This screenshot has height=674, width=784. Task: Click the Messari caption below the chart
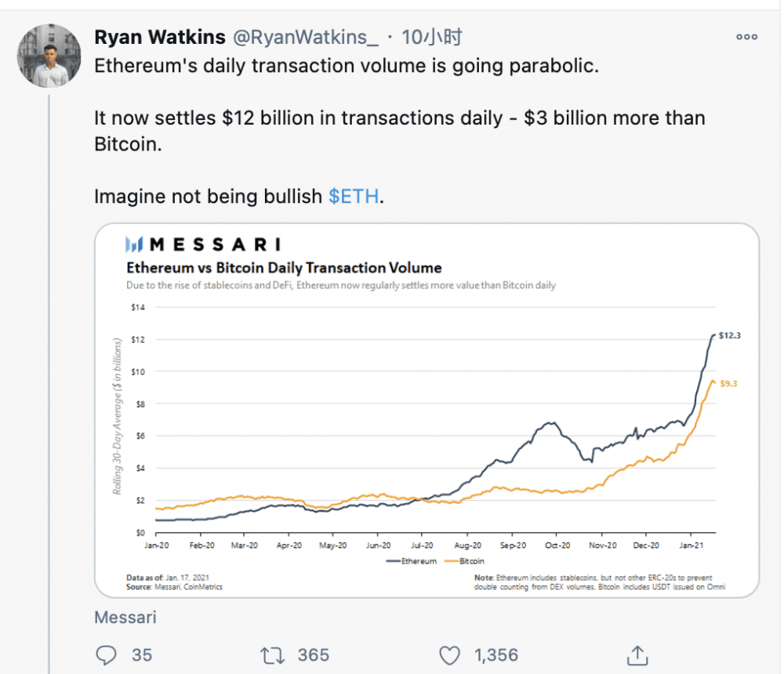[x=125, y=618]
